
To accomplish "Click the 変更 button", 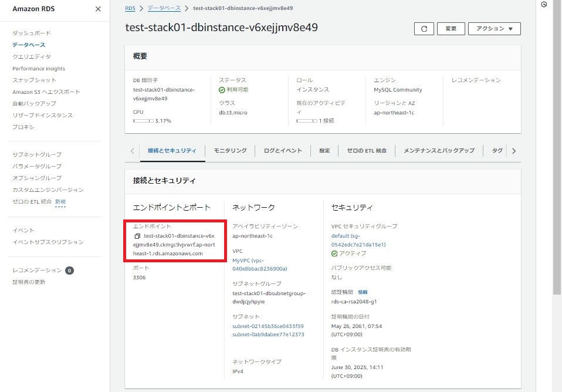I will (451, 28).
